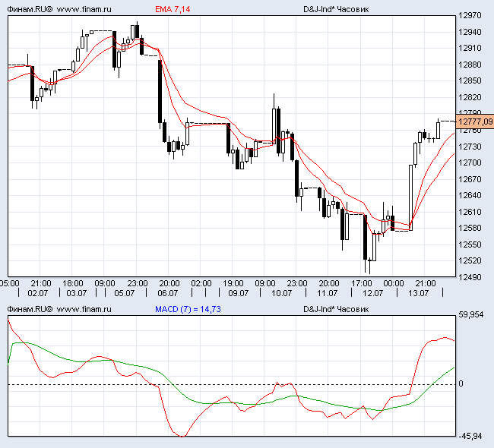Click the 12.07 date label
The image size is (494, 448).
[372, 293]
